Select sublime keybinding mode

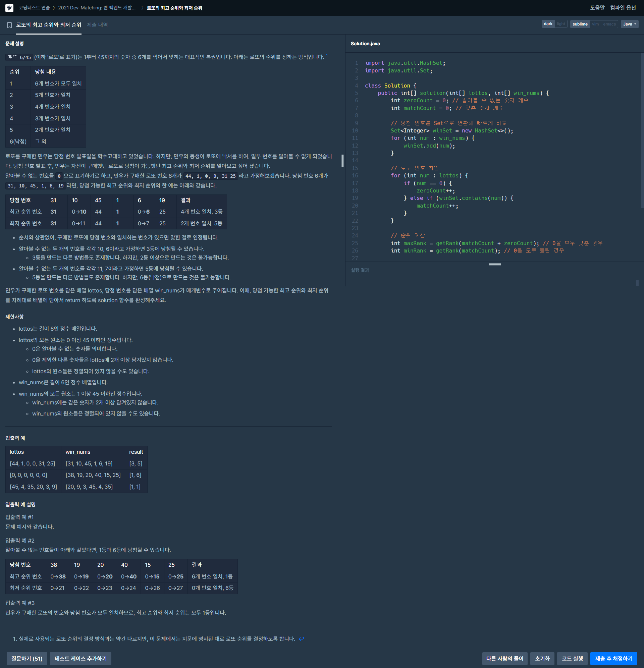(580, 24)
